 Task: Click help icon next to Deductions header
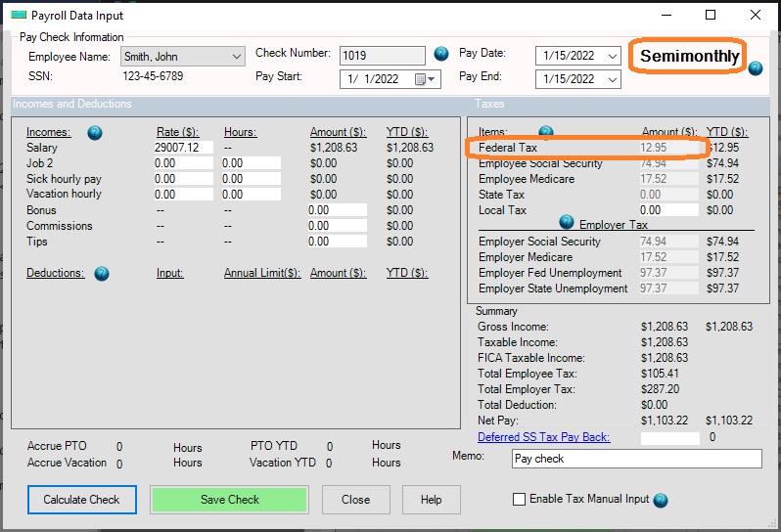(102, 274)
